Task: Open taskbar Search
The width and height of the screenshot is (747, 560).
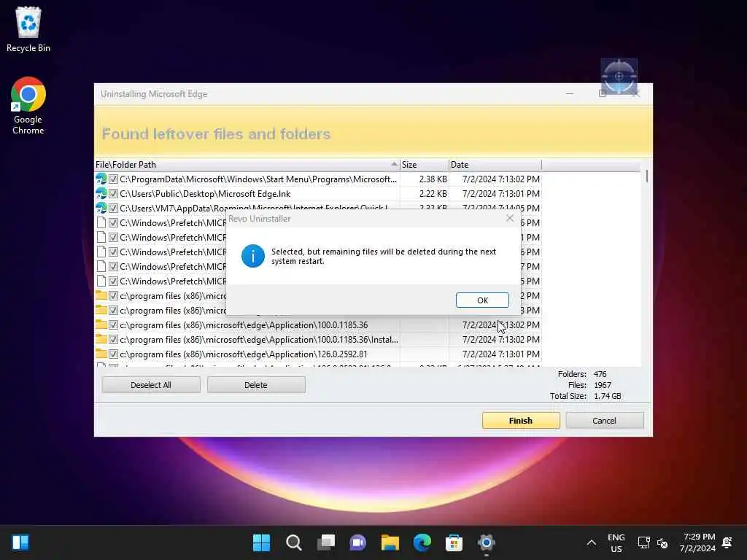Action: [x=293, y=542]
